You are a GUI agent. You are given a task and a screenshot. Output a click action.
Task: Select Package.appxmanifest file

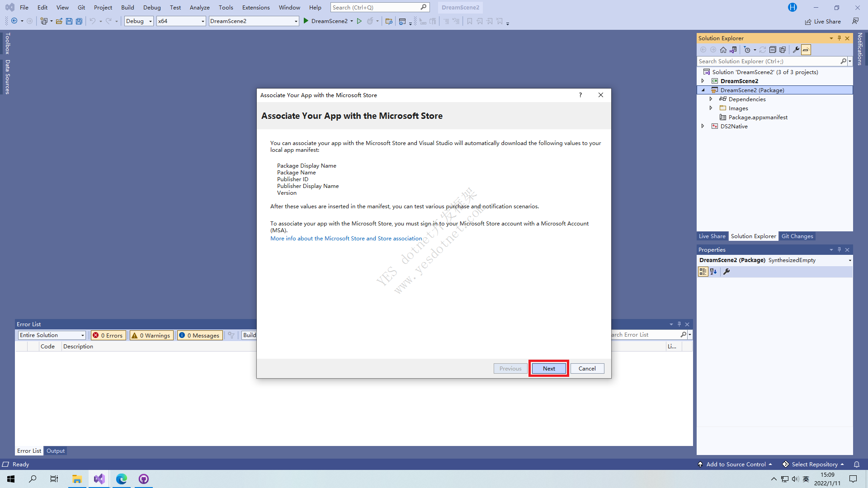[758, 117]
